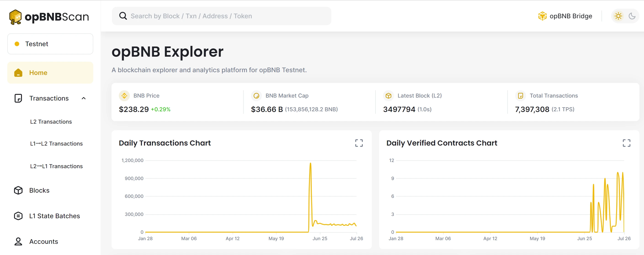Click the BNB price $238.29
The height and width of the screenshot is (255, 644).
134,109
